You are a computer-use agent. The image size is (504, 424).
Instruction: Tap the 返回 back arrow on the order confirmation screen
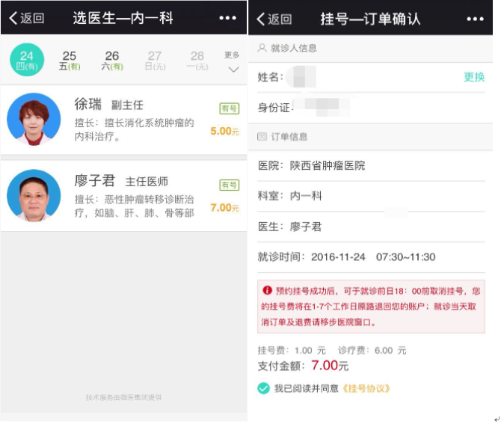pyautogui.click(x=262, y=19)
